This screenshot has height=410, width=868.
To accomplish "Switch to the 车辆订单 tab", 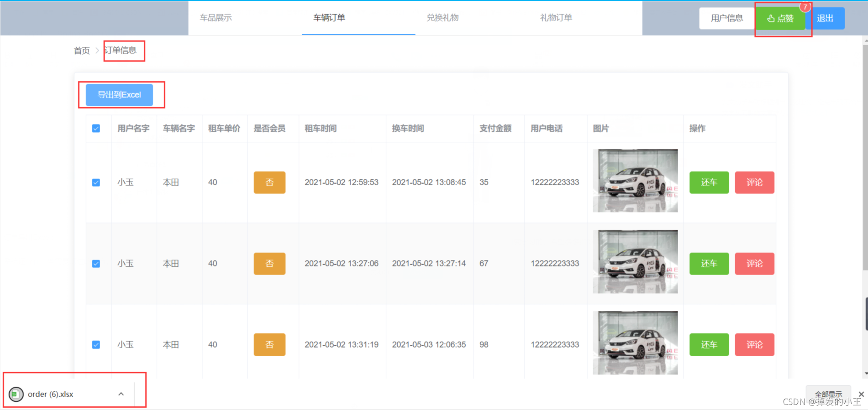I will (x=329, y=18).
